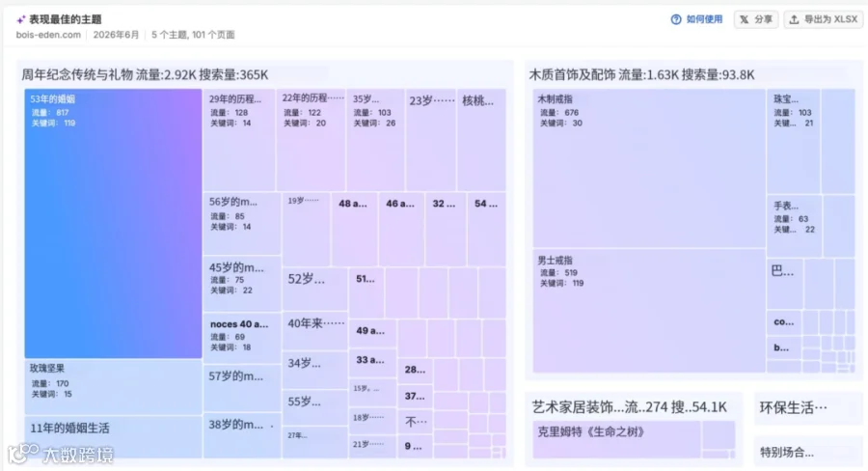Screen dimensions: 868x471
Task: Click the X 分享 share button
Action: (x=756, y=19)
